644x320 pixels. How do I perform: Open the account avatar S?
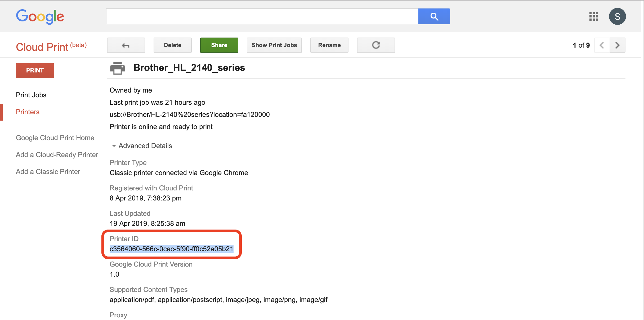617,16
